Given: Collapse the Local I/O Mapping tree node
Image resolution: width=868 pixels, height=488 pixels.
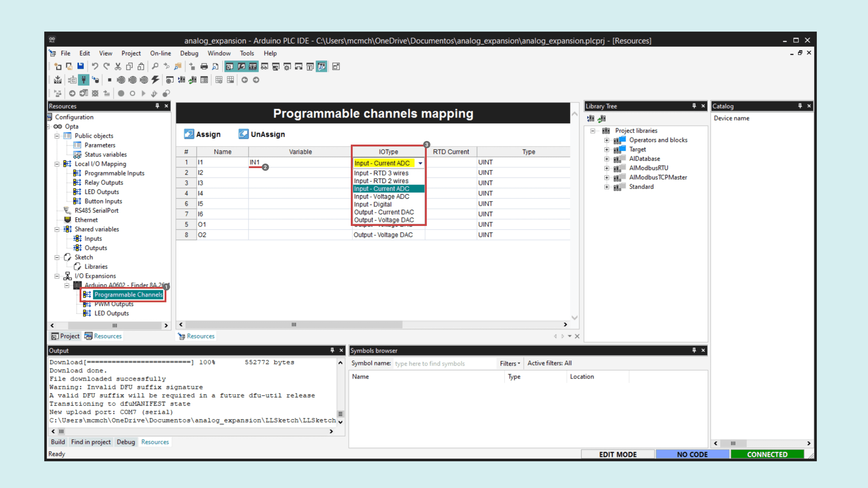Looking at the screenshot, I should (57, 164).
